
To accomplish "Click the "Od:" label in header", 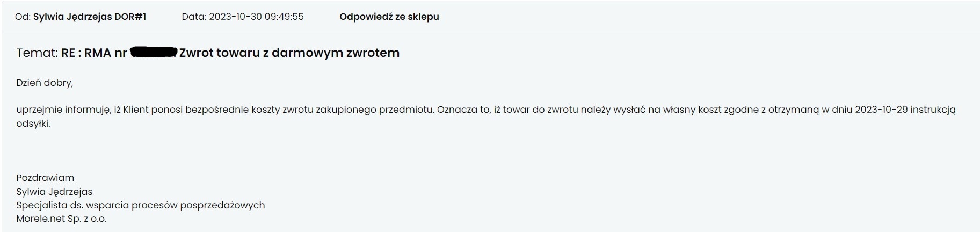I will pyautogui.click(x=23, y=17).
